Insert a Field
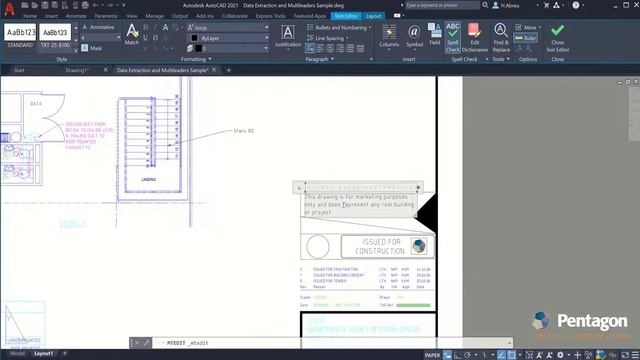The image size is (640, 360). [435, 34]
